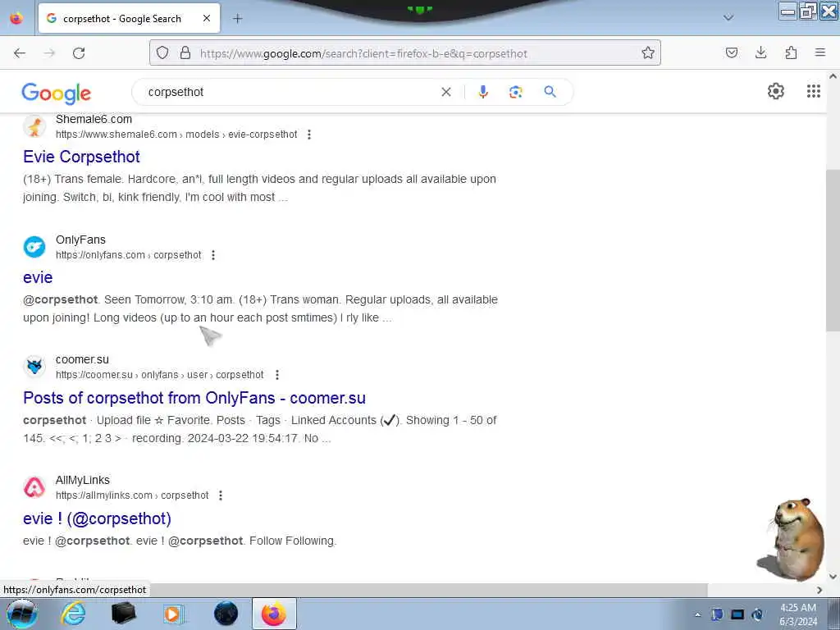Image resolution: width=840 pixels, height=630 pixels.
Task: Open the Firefox Downloads icon
Action: point(760,52)
